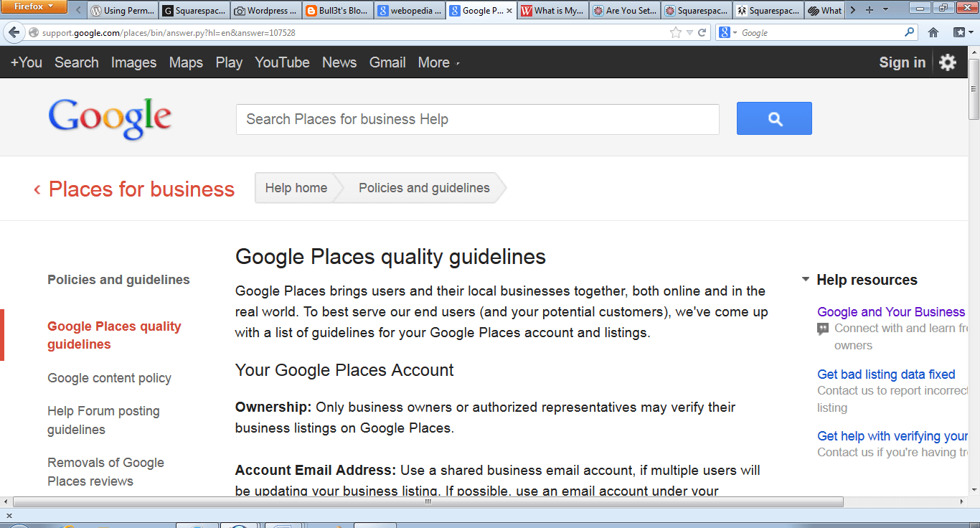Click the magnifier in the Firefox search box

click(910, 32)
